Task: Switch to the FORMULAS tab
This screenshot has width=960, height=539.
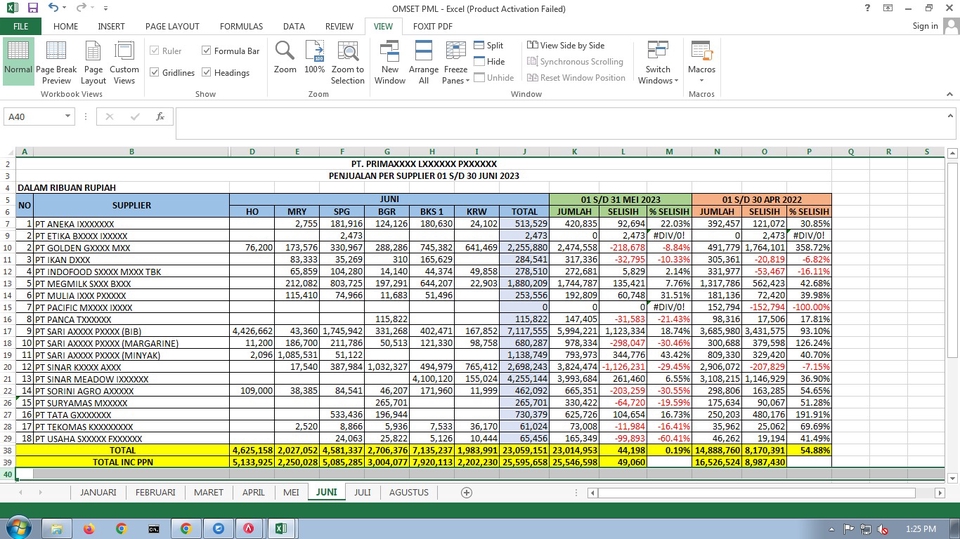Action: 241,26
